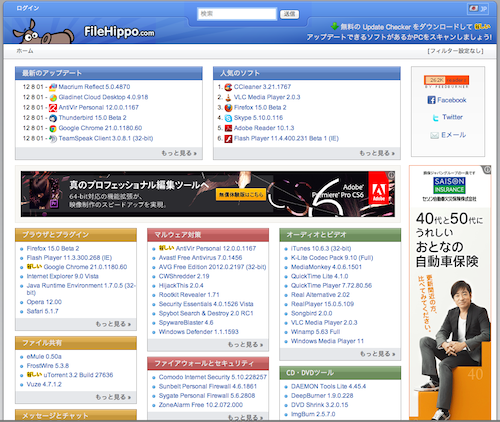The width and height of the screenshot is (500, 422).
Task: Click the Google Chrome icon in latest updates
Action: click(53, 128)
